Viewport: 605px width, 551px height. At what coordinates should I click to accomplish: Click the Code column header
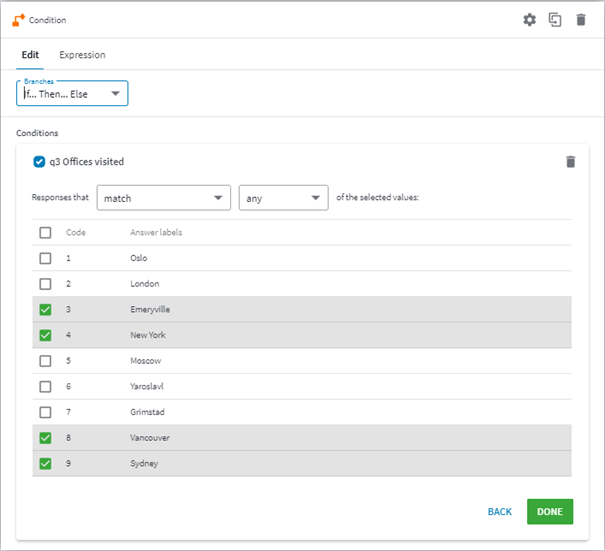coord(76,233)
